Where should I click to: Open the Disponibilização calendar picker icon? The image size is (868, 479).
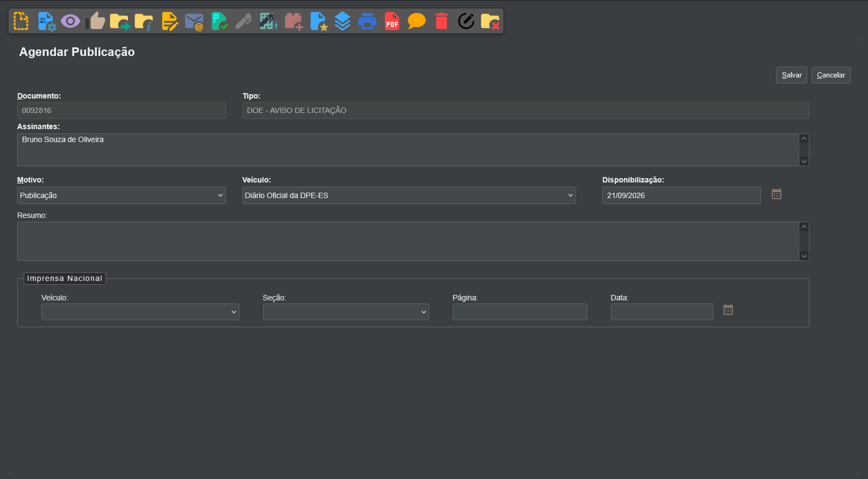[777, 194]
